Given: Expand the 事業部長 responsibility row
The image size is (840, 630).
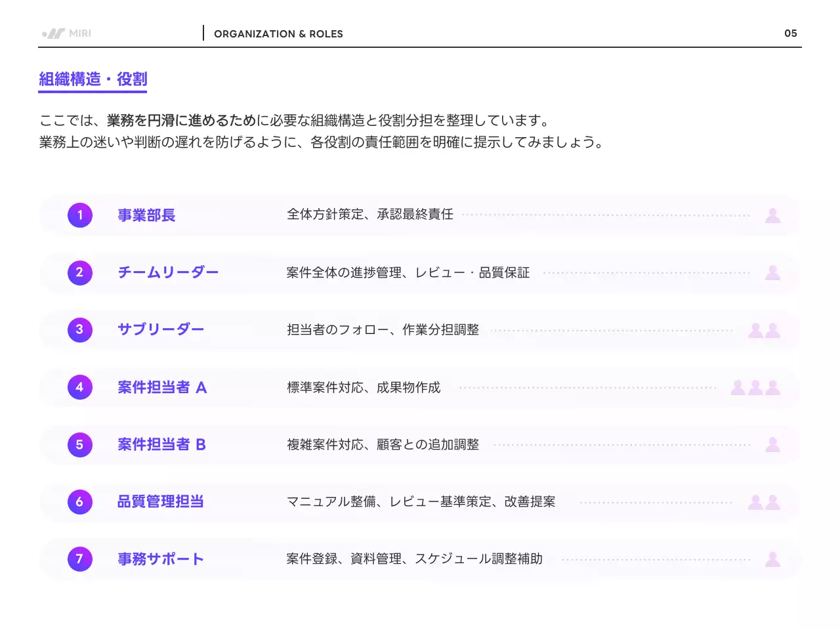Looking at the screenshot, I should pos(420,215).
